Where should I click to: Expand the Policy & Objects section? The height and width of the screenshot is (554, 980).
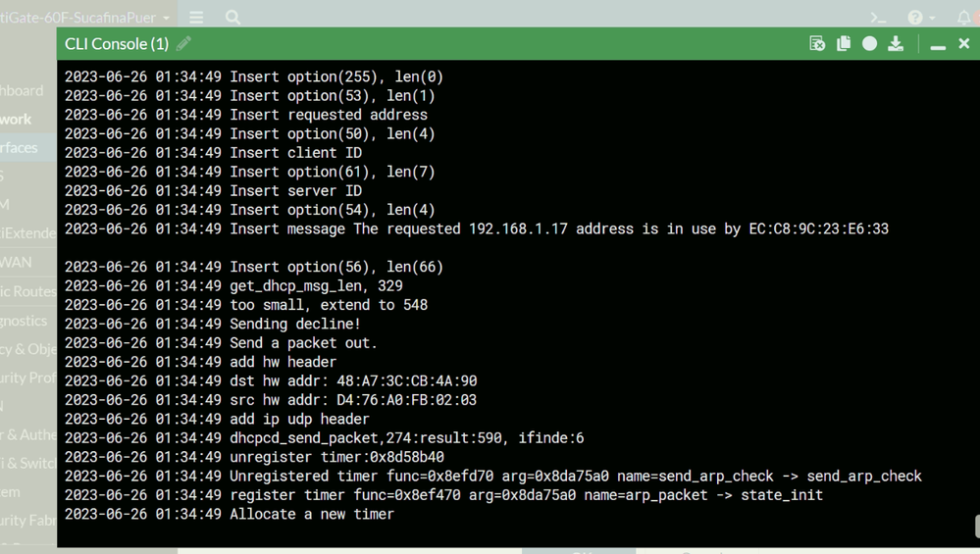tap(27, 348)
